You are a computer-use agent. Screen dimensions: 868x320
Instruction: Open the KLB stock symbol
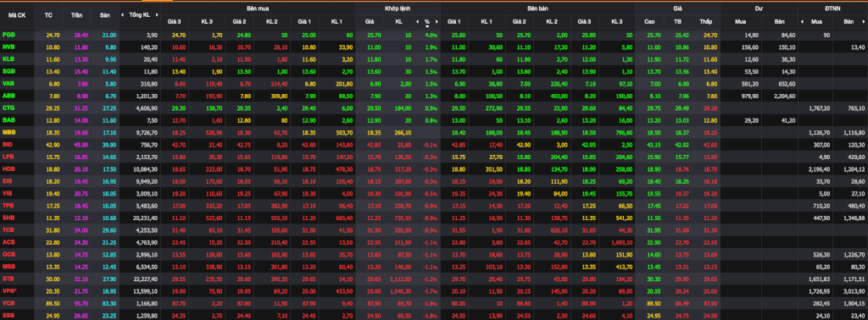point(8,59)
